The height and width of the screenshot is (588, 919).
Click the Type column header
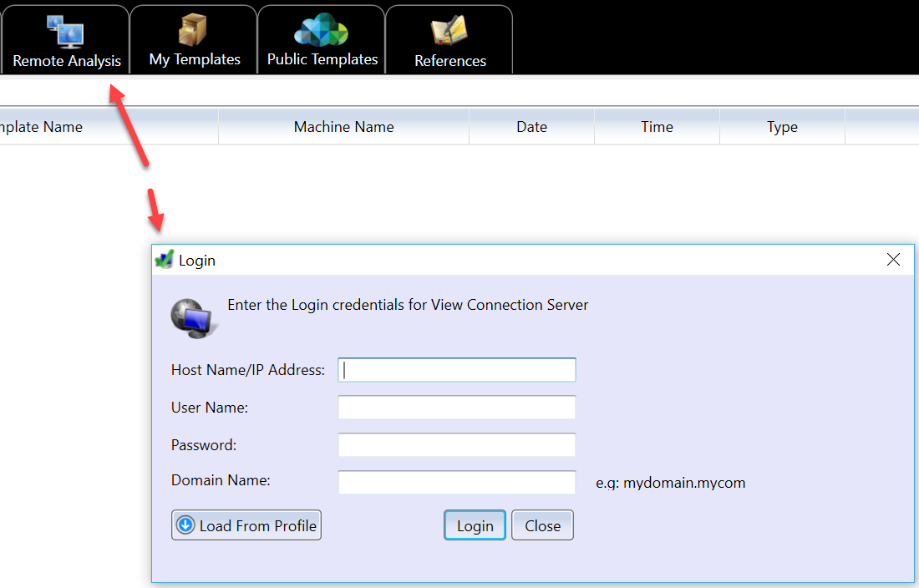[782, 126]
